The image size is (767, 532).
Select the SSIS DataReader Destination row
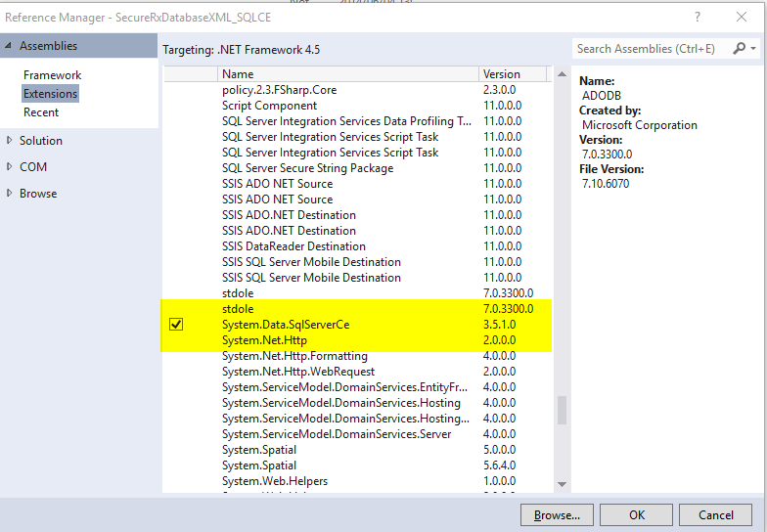pos(357,246)
